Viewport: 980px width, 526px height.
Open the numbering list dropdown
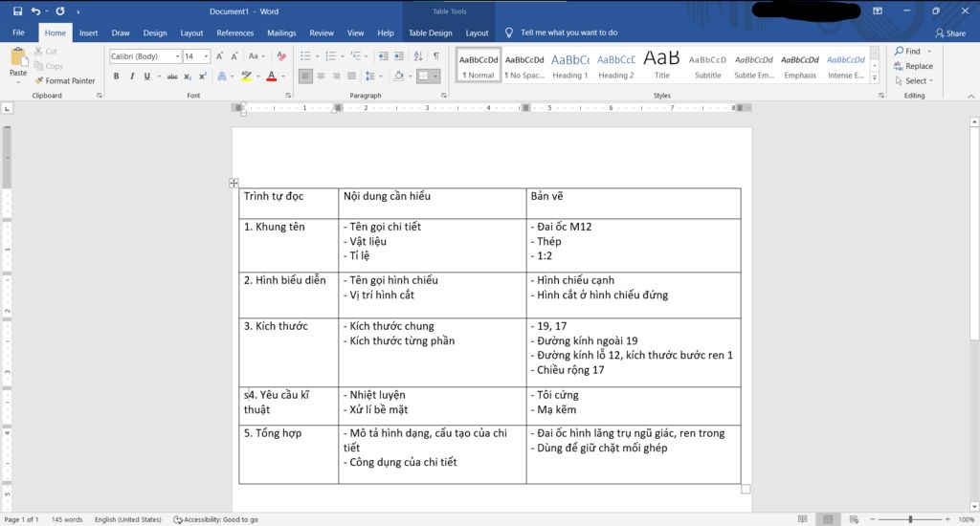[x=342, y=56]
